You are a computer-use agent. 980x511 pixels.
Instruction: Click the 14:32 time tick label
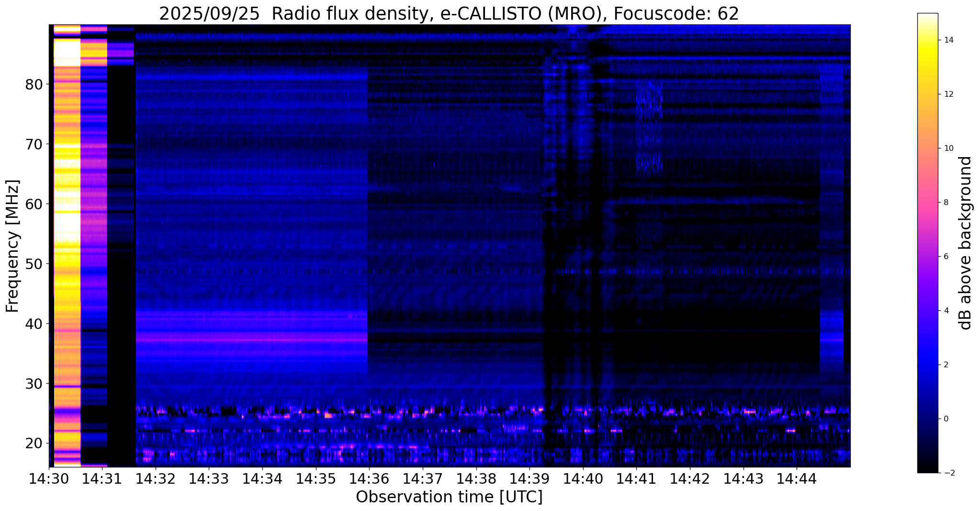(156, 478)
